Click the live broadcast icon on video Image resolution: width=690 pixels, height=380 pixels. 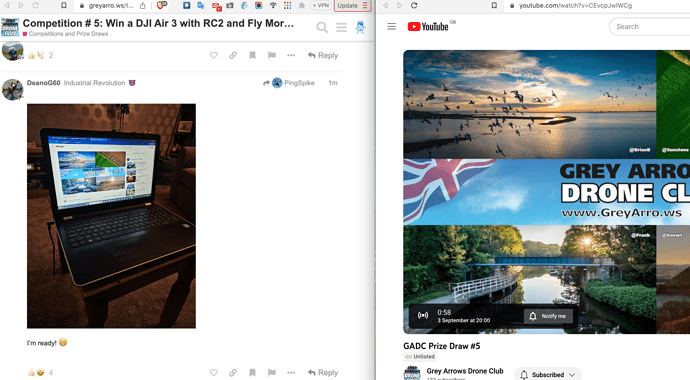coord(423,315)
